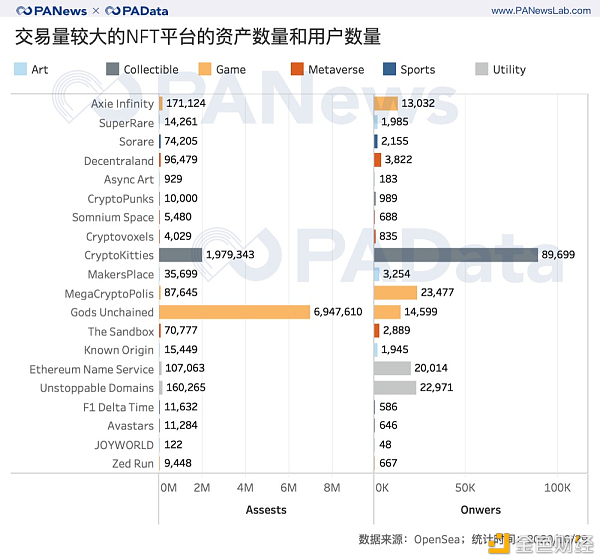The width and height of the screenshot is (600, 560).
Task: Click the MakersPlace owners bar
Action: 377,274
